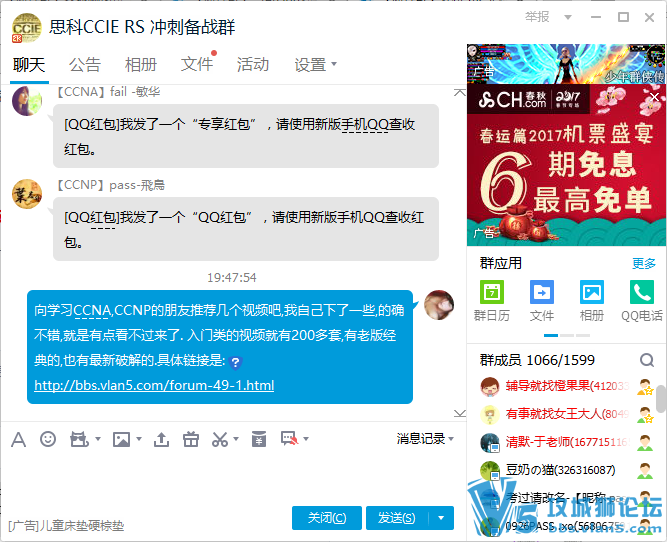Click the owner badge icon for 辅导就找橙果果
This screenshot has height=542, width=667.
pyautogui.click(x=645, y=387)
